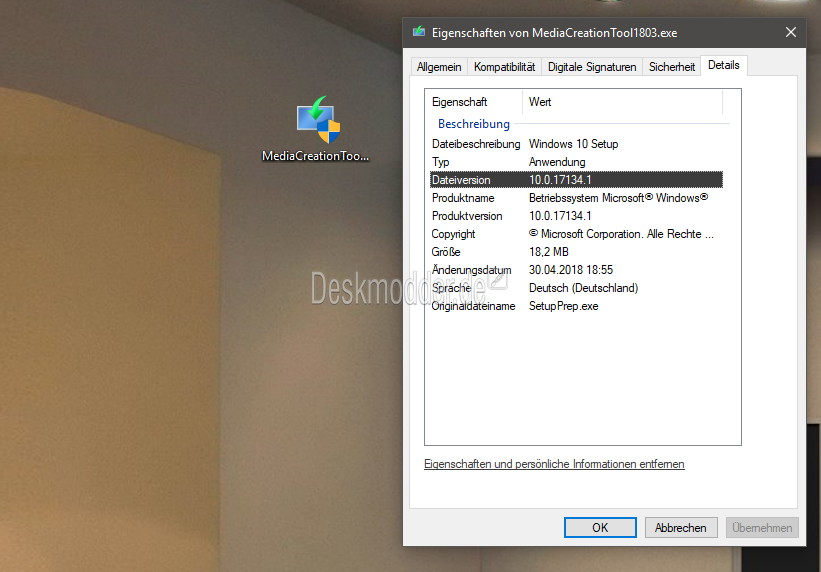
Task: Click the OK button
Action: (600, 527)
